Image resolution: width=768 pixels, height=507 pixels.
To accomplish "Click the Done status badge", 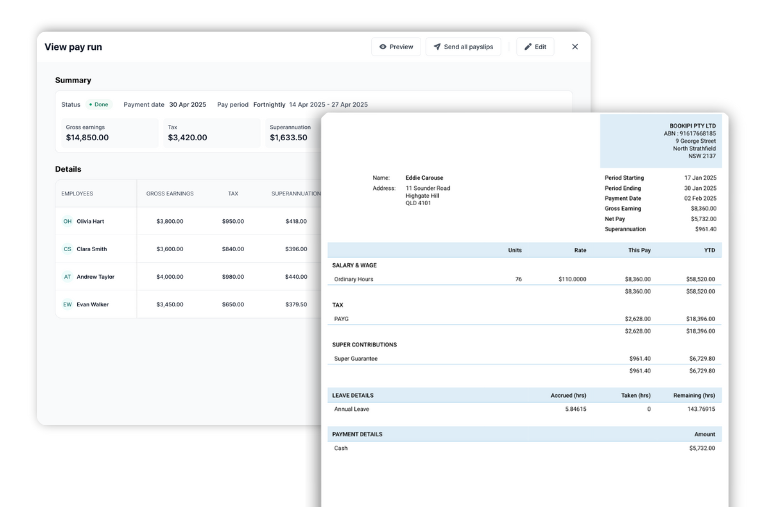I will tap(99, 104).
